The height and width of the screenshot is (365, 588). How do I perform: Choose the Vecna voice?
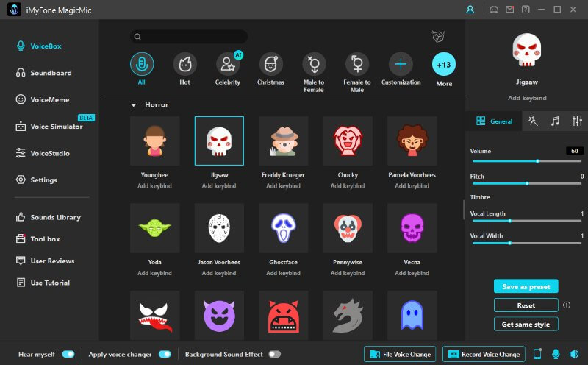click(412, 228)
